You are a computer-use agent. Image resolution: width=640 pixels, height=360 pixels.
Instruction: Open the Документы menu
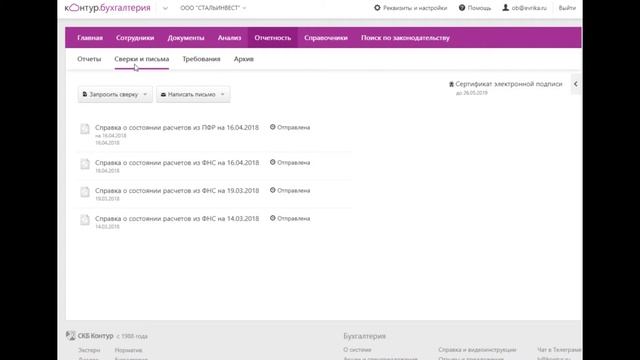point(186,38)
